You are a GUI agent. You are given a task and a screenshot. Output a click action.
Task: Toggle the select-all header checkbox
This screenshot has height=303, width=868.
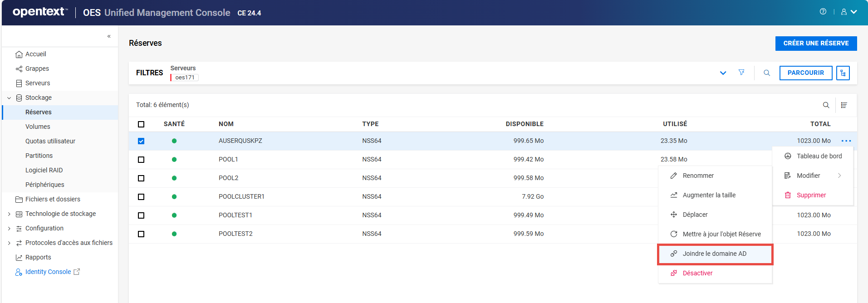coord(141,124)
